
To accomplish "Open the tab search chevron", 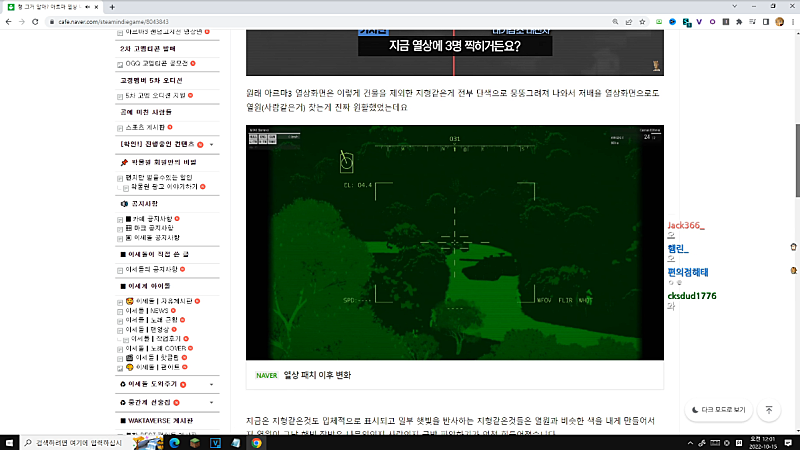I will (734, 7).
